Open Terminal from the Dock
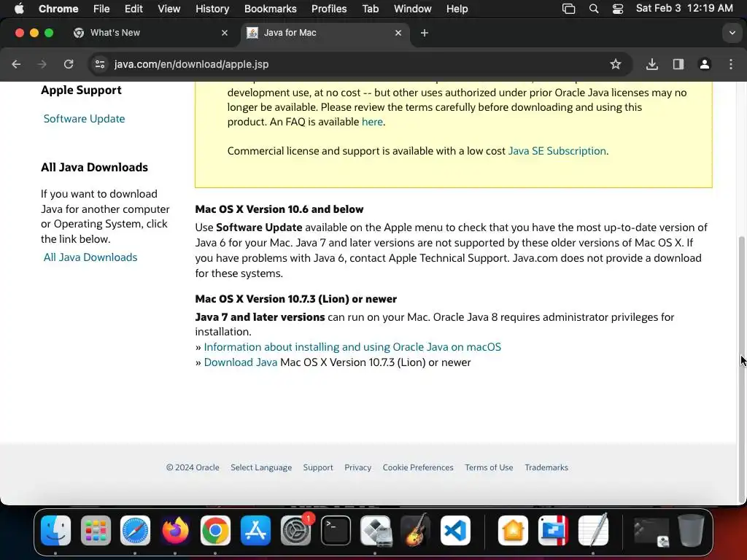Screen dimensions: 747x560 [336, 531]
